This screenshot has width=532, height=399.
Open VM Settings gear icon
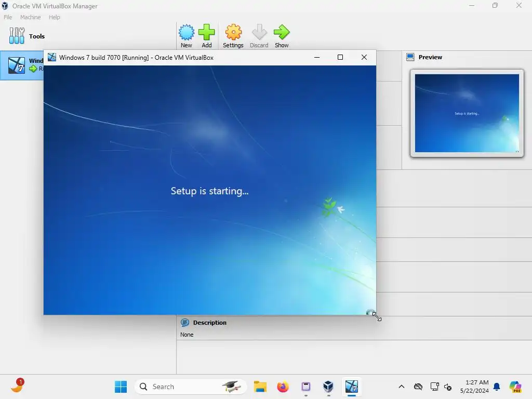233,33
